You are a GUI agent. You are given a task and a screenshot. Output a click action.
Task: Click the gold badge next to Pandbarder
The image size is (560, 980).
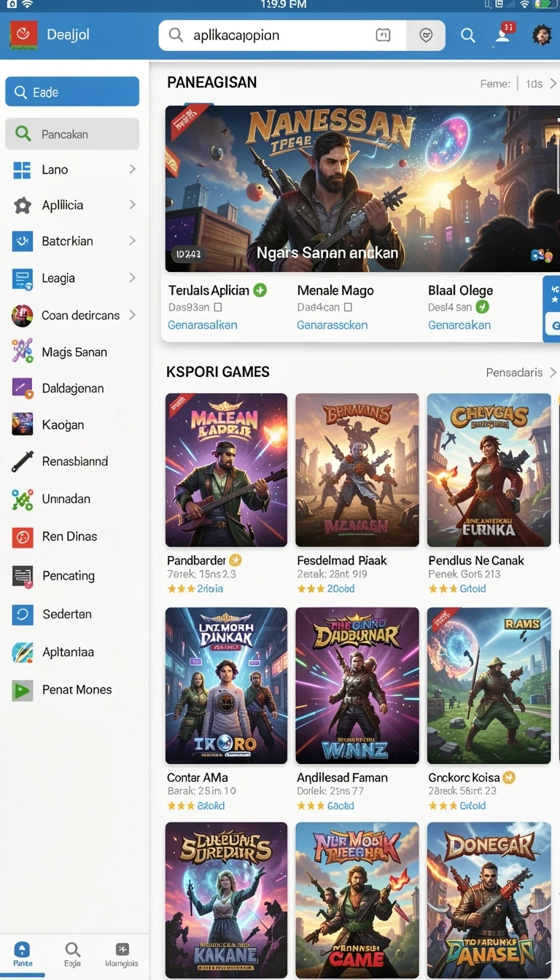(236, 561)
